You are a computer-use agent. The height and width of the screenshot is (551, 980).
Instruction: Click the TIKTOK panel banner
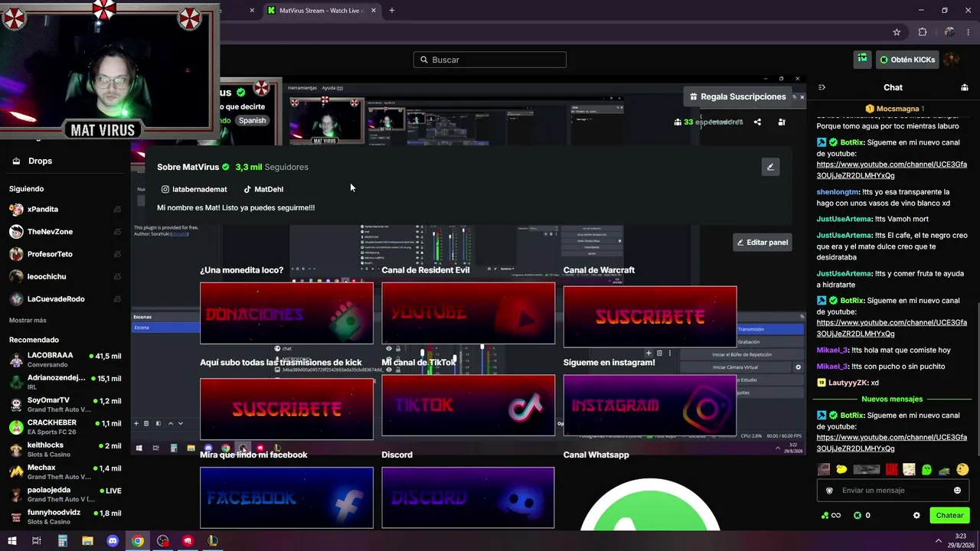[x=468, y=406]
